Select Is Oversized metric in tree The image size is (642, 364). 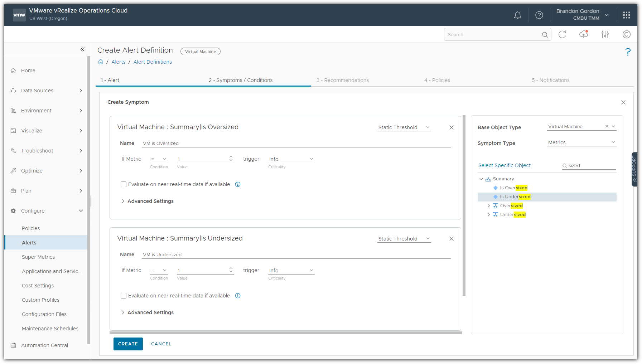coord(513,188)
